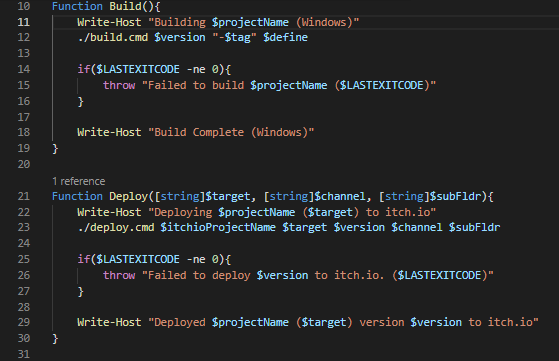
Task: Place the cursor in './build.cmd' on line 12
Action: tap(113, 37)
